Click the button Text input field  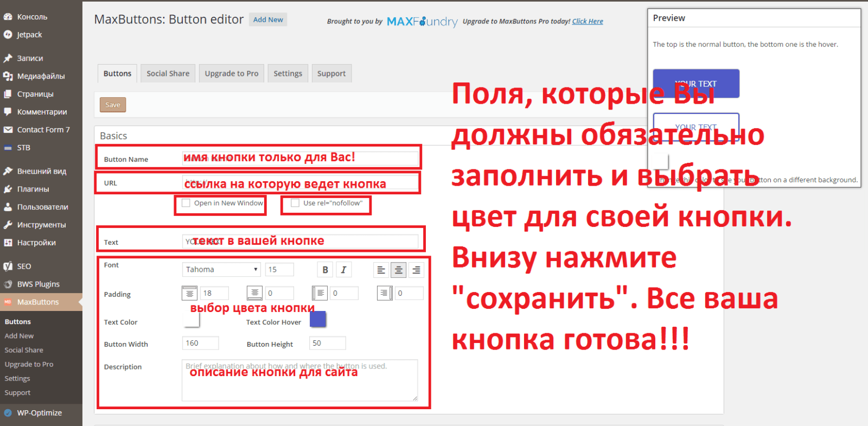tap(300, 241)
